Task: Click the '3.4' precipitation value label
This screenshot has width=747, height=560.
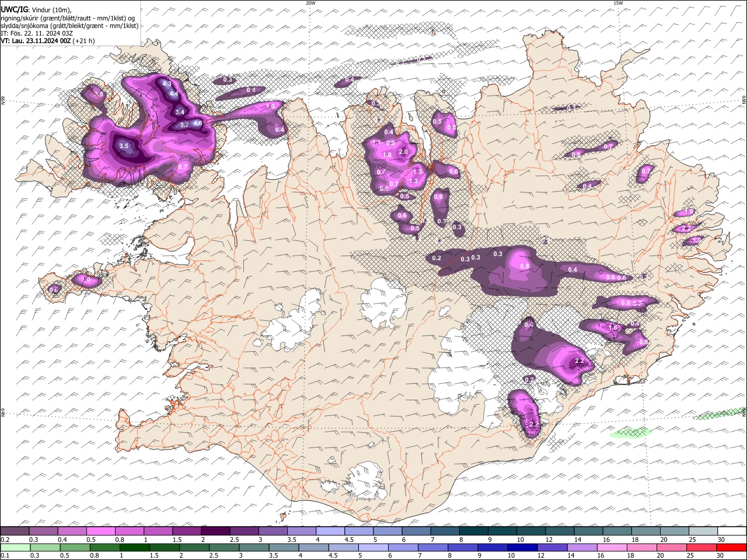Action: [x=180, y=112]
